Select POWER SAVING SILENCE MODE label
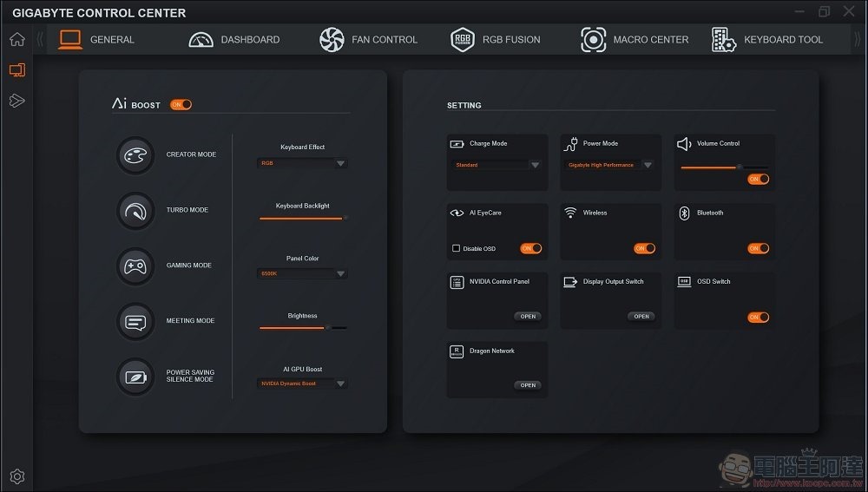This screenshot has width=868, height=492. point(190,376)
